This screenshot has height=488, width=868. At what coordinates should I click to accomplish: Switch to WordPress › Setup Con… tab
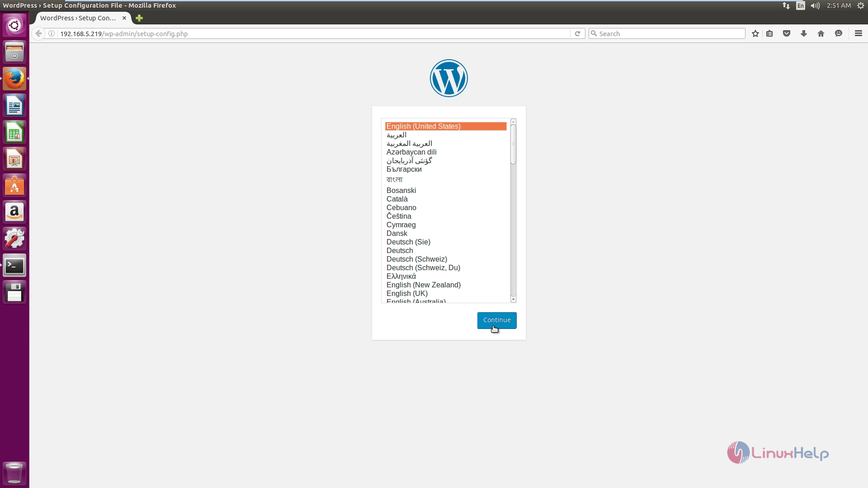(x=78, y=18)
